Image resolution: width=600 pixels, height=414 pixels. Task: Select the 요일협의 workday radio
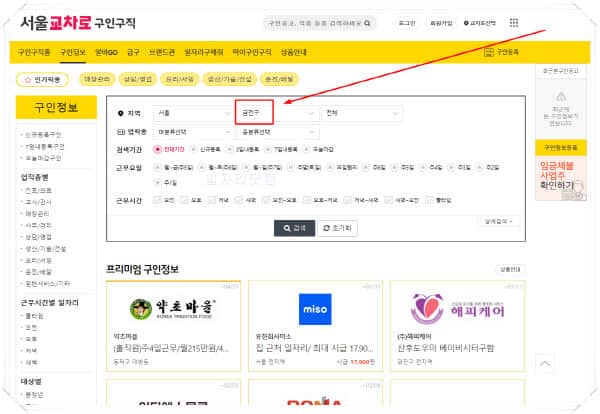[330, 167]
